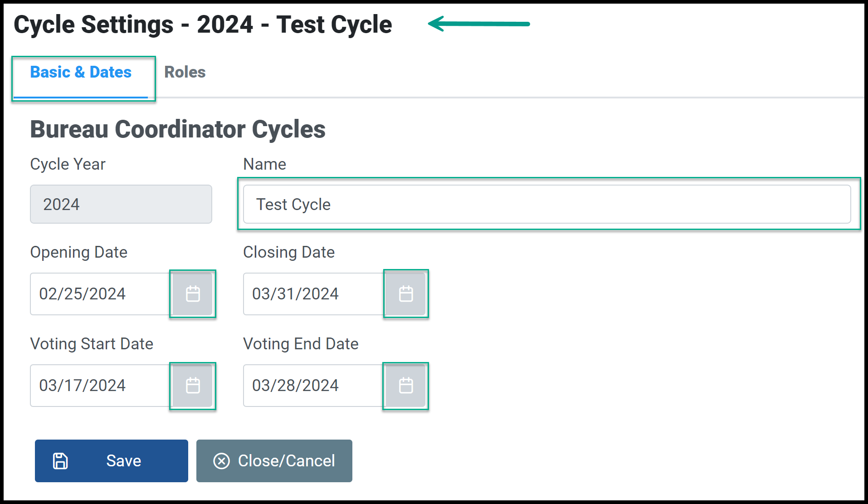Open the Voting End Date calendar picker
The image size is (868, 504).
point(406,386)
